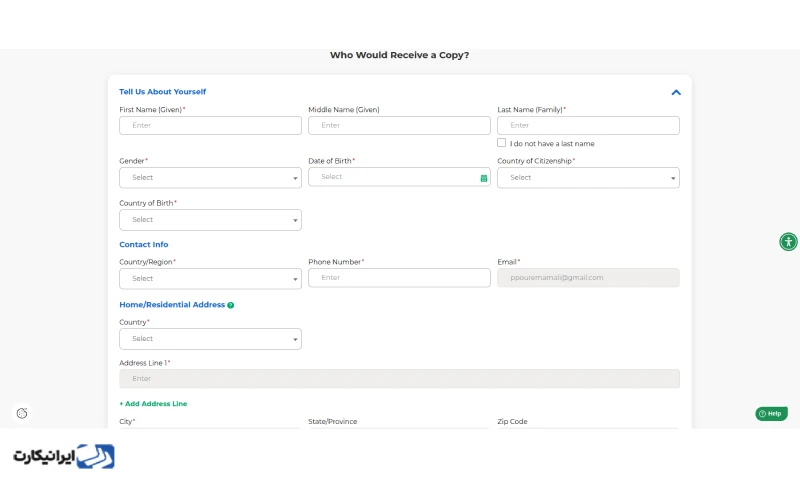Click the Home/Residential Address heading text
This screenshot has height=477, width=800.
point(172,305)
